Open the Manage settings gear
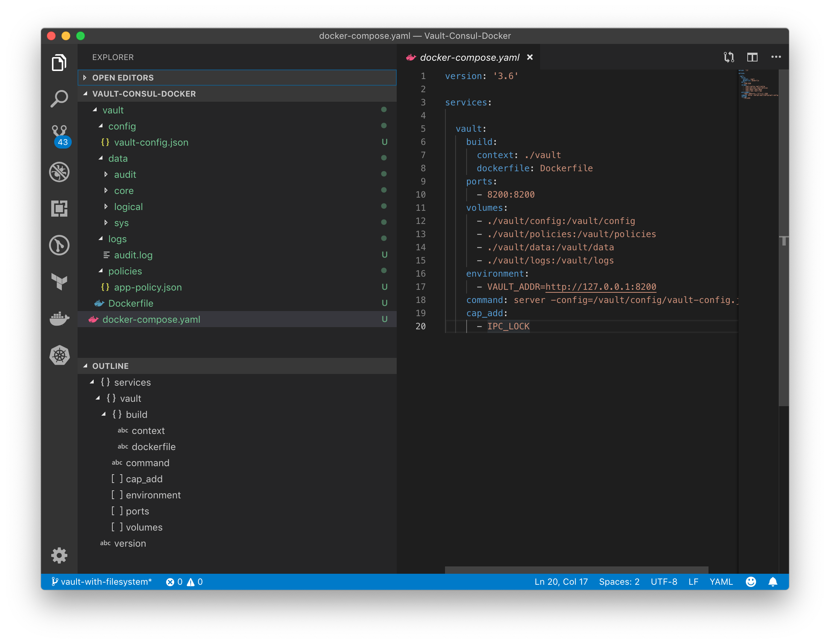 coord(59,555)
